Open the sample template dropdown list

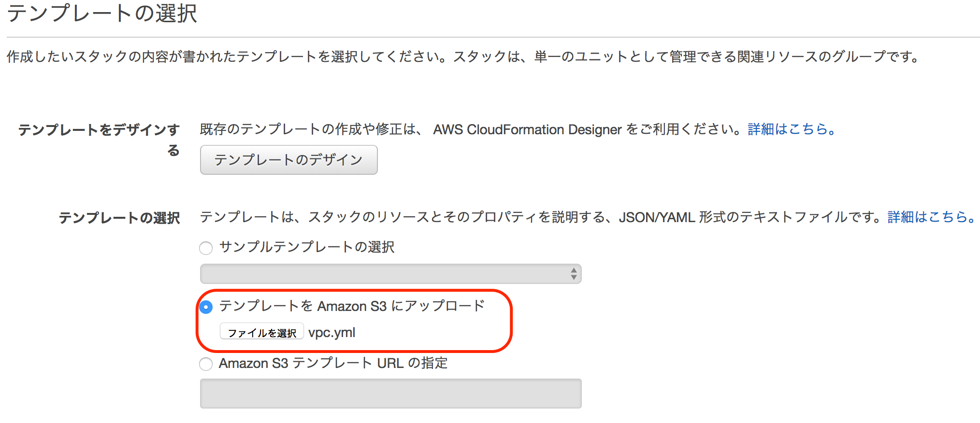(390, 274)
